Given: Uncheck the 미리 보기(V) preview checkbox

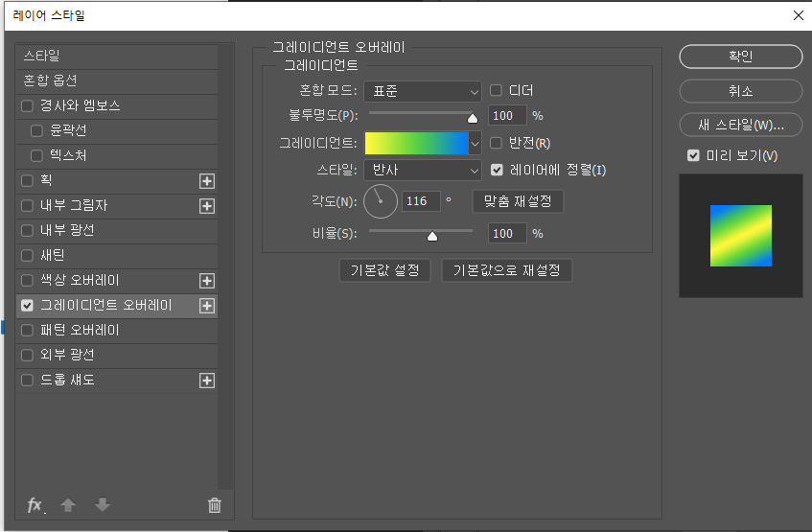Looking at the screenshot, I should click(693, 155).
